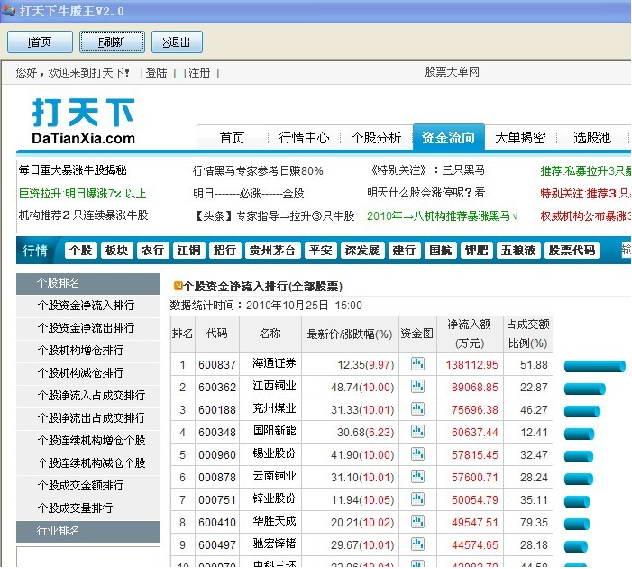Image resolution: width=632 pixels, height=569 pixels.
Task: Open fund chart icon for 兖州煤业
Action: (418, 409)
